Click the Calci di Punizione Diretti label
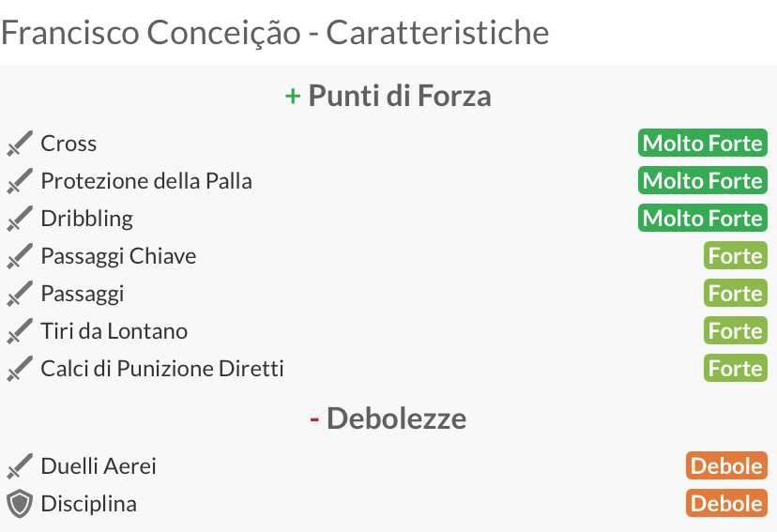The image size is (777, 532). point(162,369)
